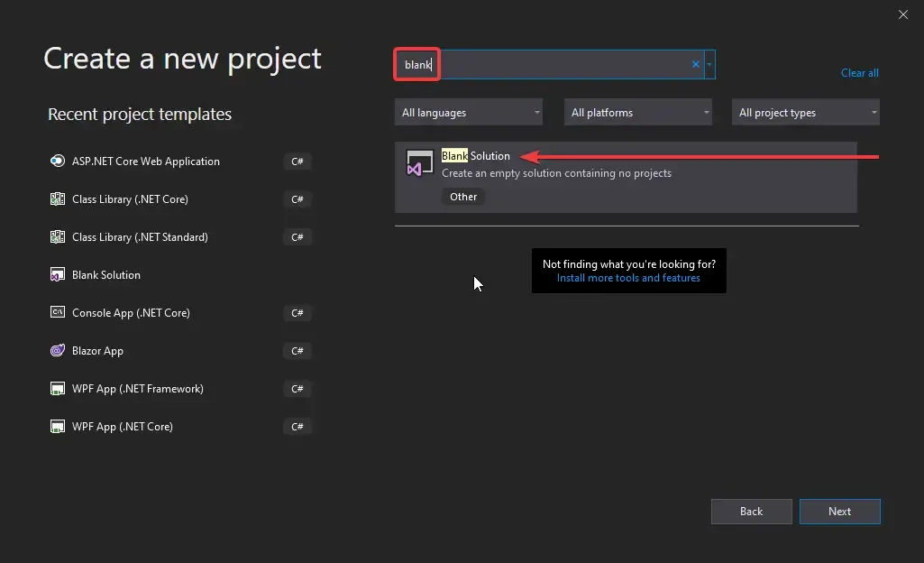Expand the search history dropdown arrow
This screenshot has width=924, height=563.
[709, 64]
